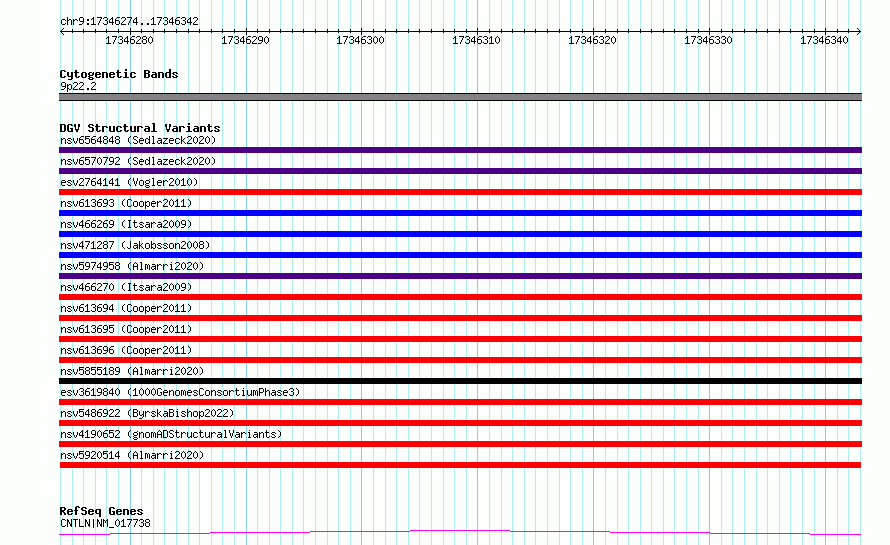Open variant nsv613695 (Cooper2011) label
Screen dimensions: 890x545
126,329
